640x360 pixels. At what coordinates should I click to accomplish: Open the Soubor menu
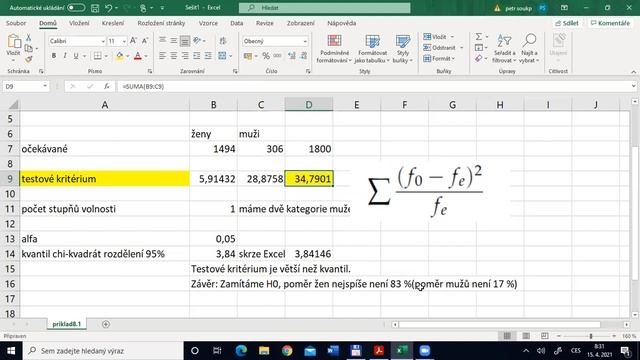[x=16, y=23]
